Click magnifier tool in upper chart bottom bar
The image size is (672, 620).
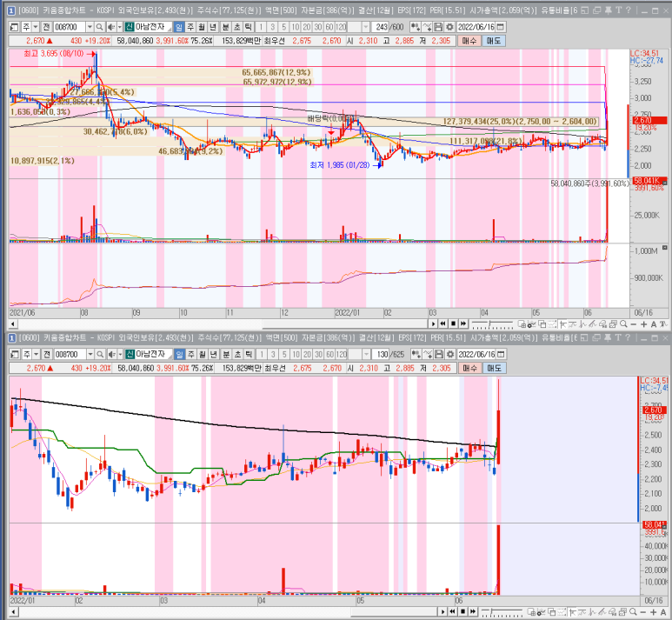pos(623,324)
